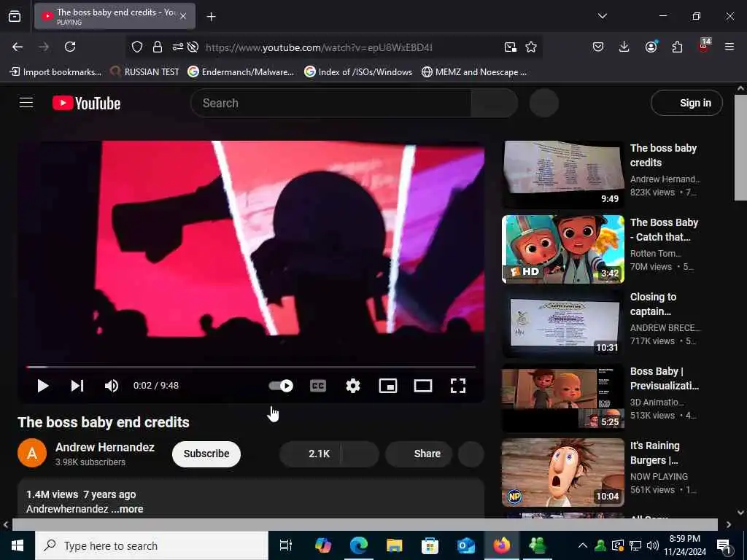Open the Windows Start menu
The image size is (747, 560).
pos(18,545)
